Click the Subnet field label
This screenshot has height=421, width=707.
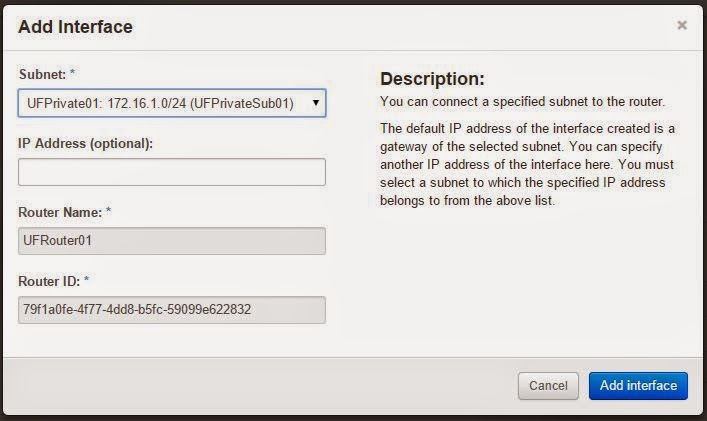pyautogui.click(x=42, y=74)
